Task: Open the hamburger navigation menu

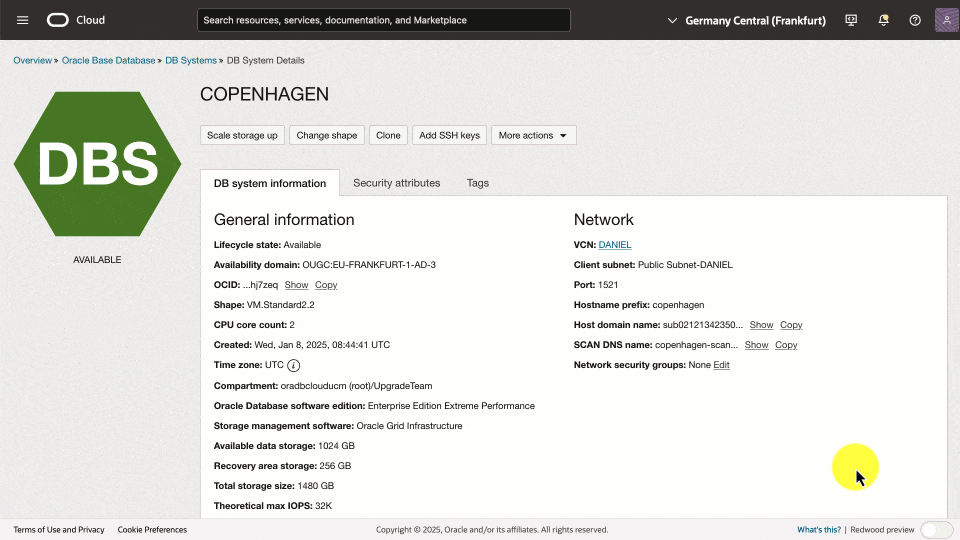Action: point(23,20)
